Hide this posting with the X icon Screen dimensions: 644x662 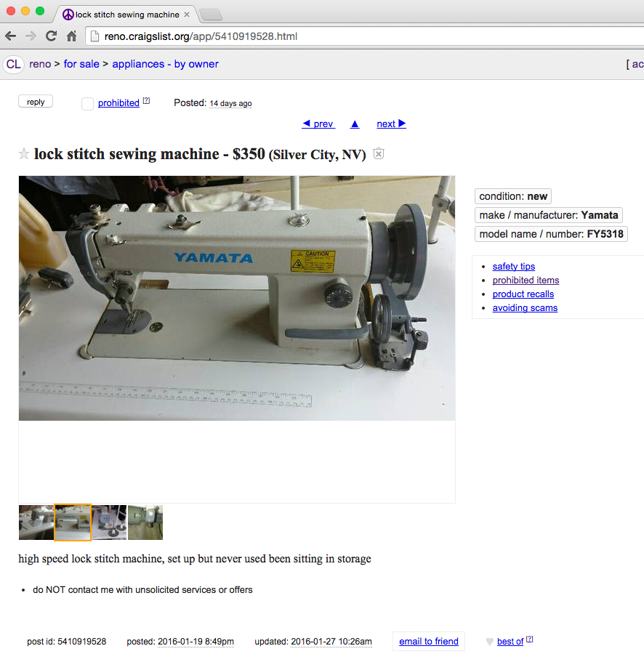click(x=379, y=153)
